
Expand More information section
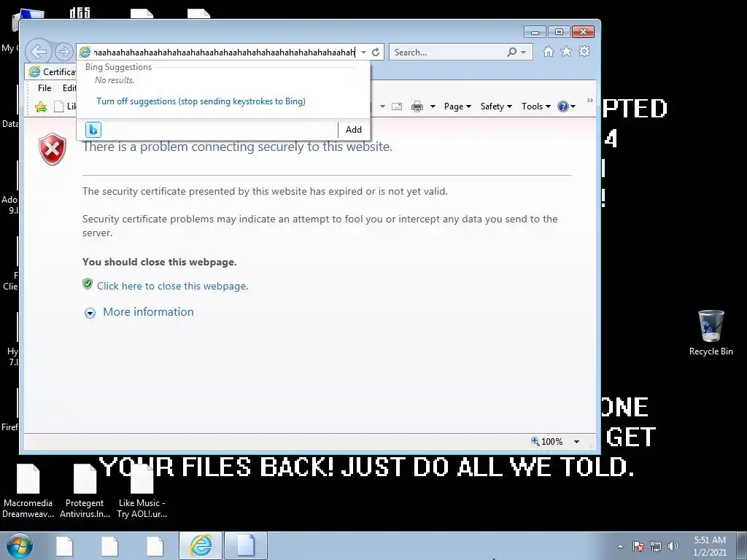pos(148,312)
